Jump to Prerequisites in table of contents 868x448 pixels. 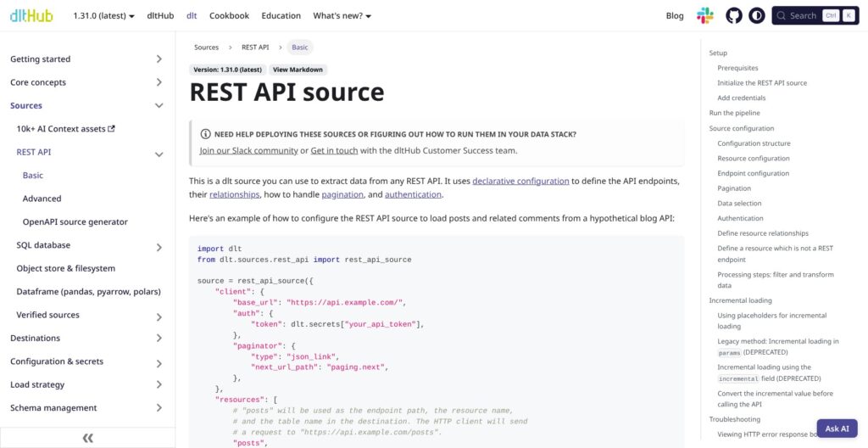(x=738, y=68)
